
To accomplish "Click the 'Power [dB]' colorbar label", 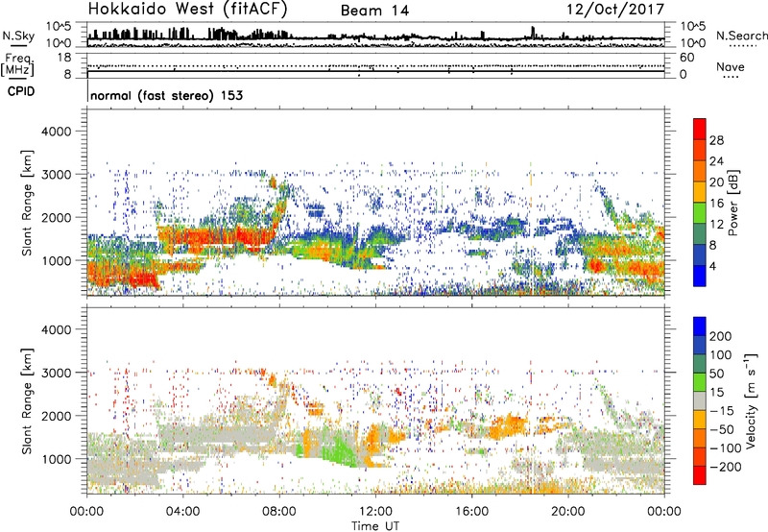I will (733, 203).
